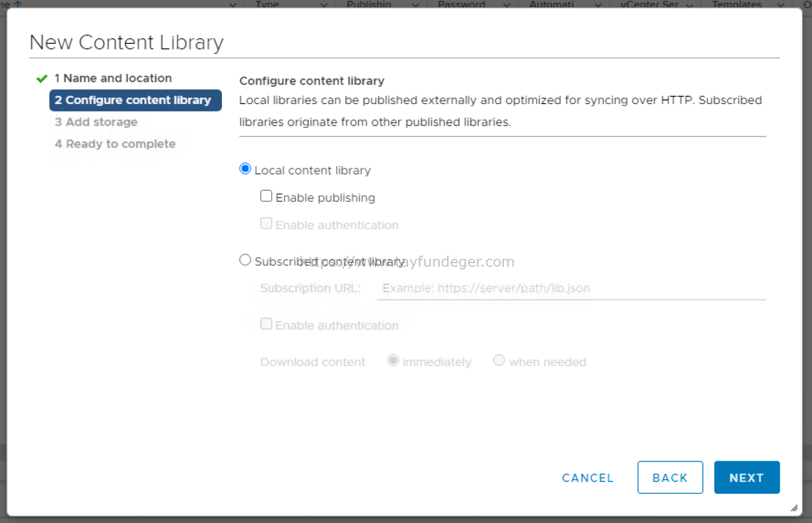Expand the Type column header chevron
Viewport: 812px width, 523px height.
324,5
